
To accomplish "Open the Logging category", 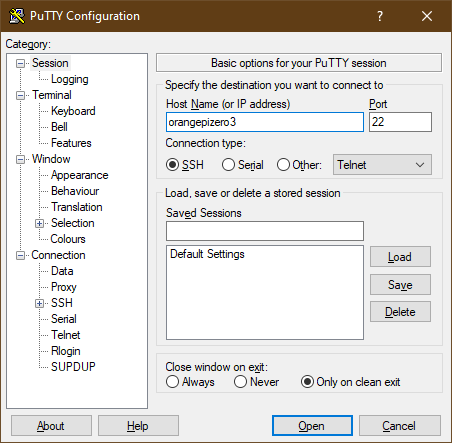I will (x=70, y=79).
